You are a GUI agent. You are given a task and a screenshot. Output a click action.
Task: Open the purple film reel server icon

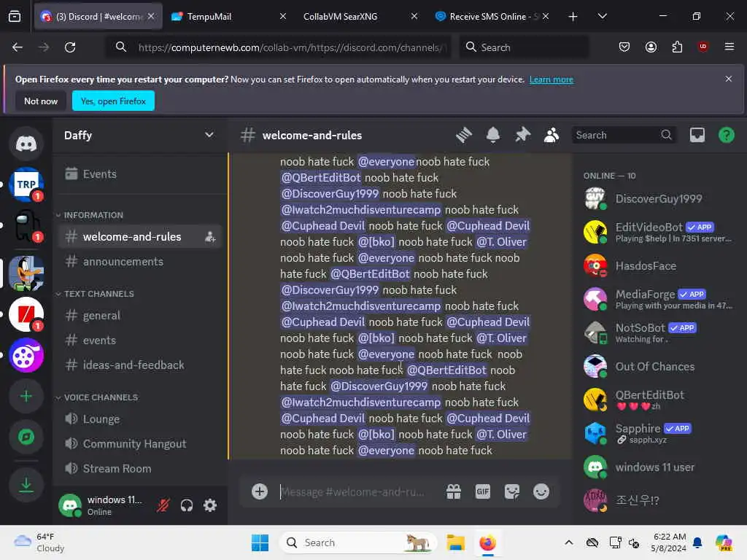point(26,355)
